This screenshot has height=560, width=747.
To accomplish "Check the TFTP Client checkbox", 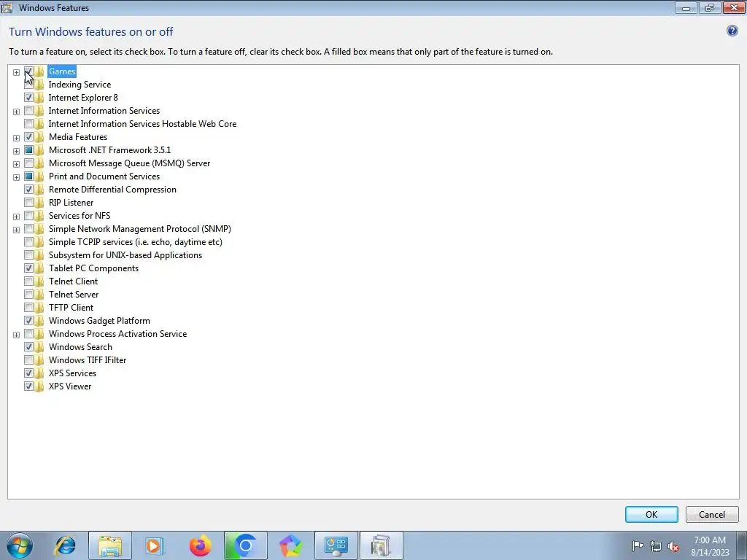I will 28,308.
